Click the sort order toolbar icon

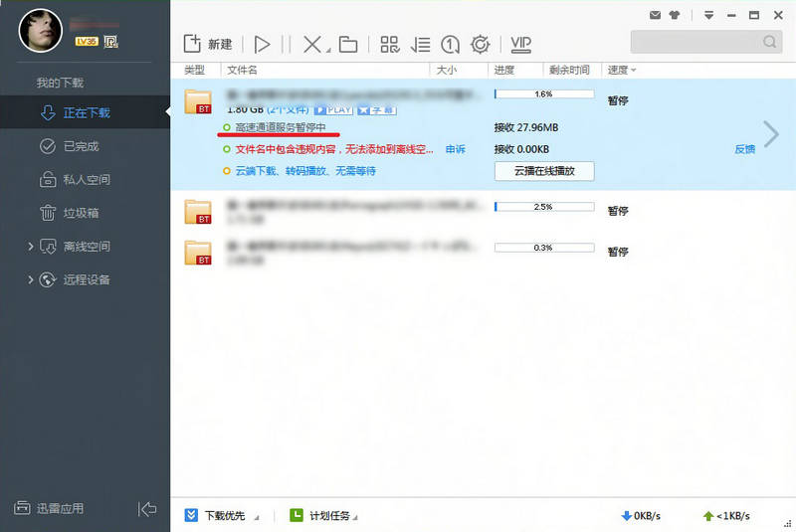click(420, 44)
